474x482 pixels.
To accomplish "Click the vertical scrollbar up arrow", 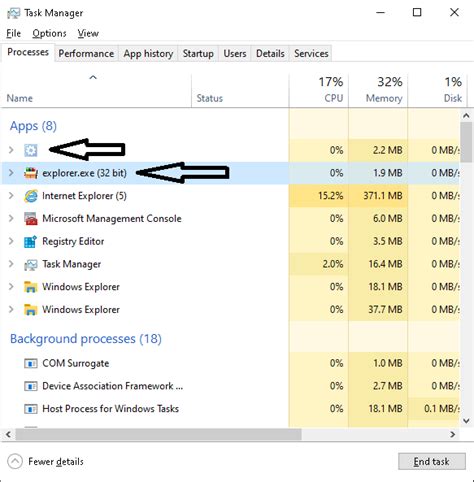I will 466,116.
